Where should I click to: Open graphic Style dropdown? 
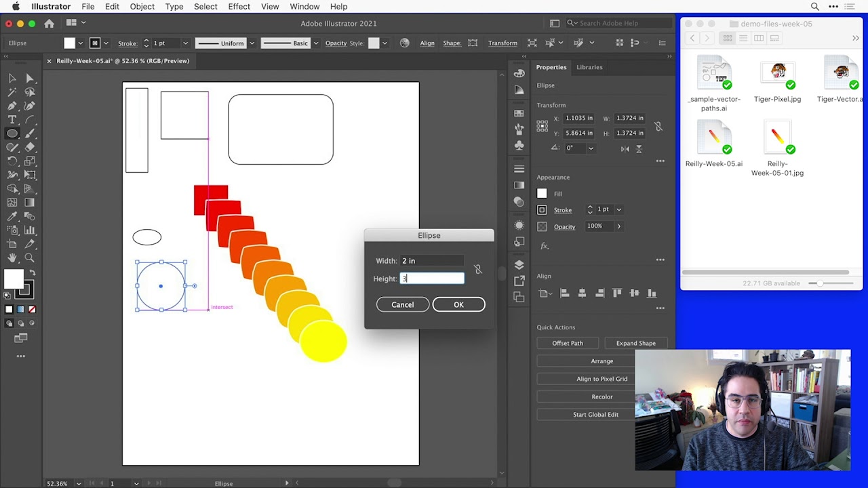[x=384, y=43]
